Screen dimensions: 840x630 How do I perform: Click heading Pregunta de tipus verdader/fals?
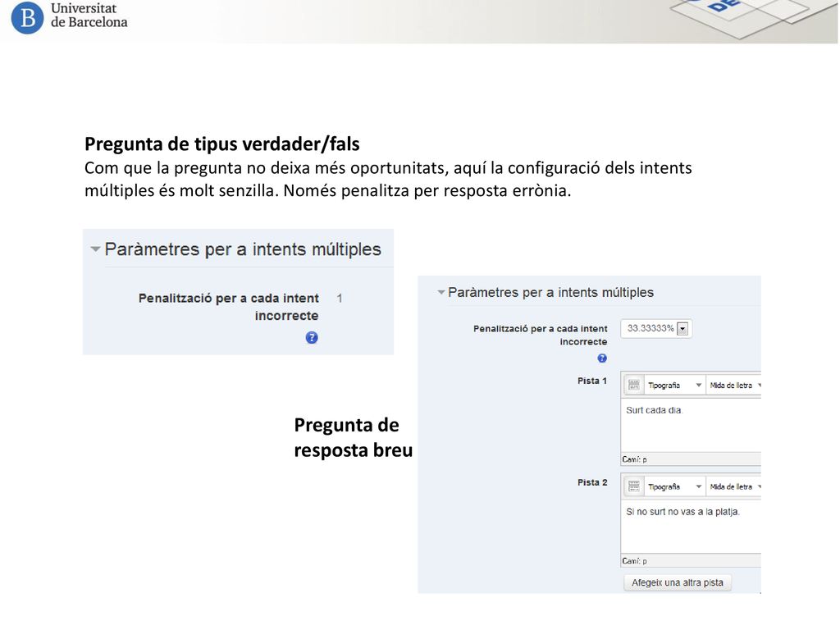(x=221, y=144)
